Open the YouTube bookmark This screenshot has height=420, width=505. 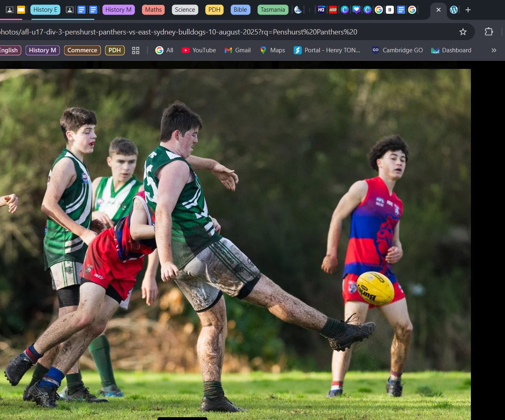pyautogui.click(x=199, y=50)
